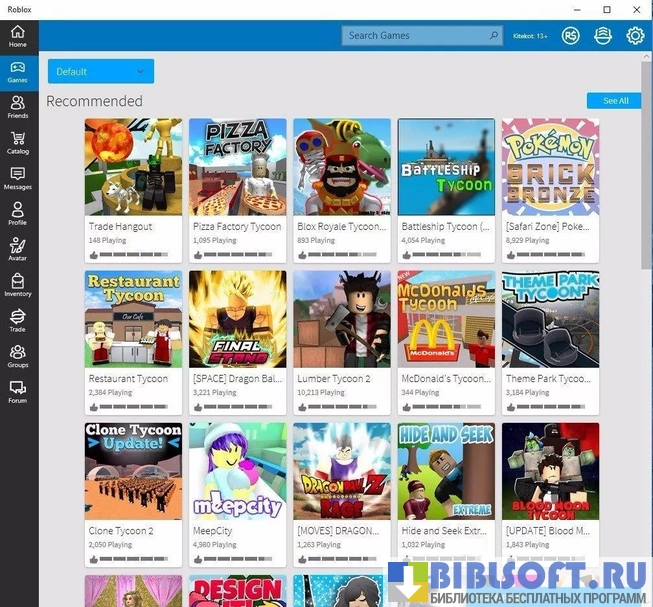Expand the Default sort dropdown
Screen dimensions: 653x607
[101, 72]
